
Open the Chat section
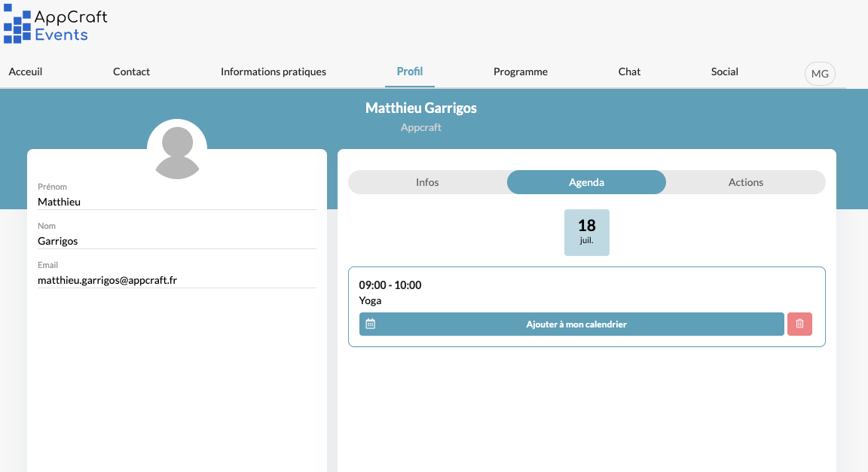tap(629, 72)
